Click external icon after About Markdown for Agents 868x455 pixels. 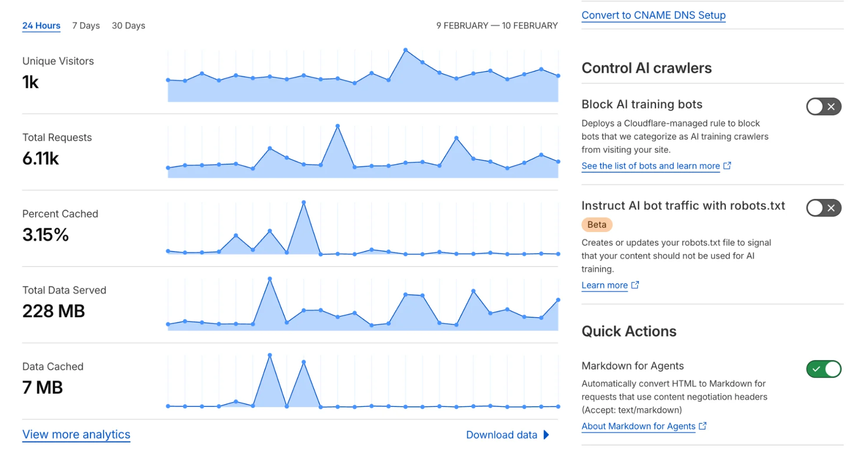pos(703,426)
